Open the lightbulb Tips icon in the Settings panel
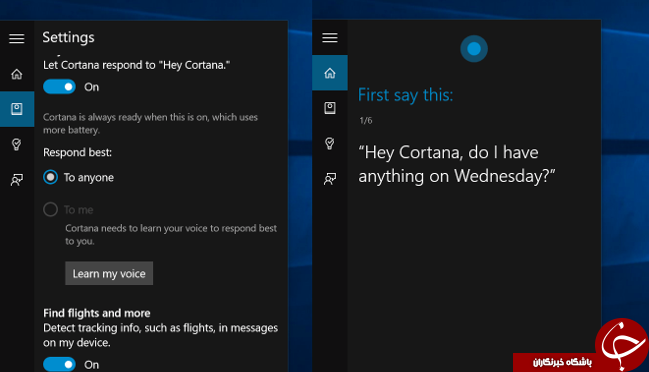 coord(17,144)
